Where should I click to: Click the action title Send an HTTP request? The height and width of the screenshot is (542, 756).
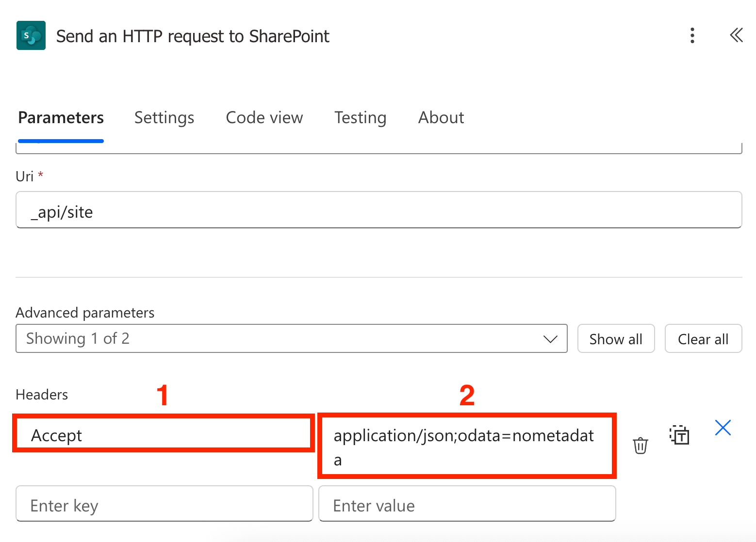[x=193, y=36]
